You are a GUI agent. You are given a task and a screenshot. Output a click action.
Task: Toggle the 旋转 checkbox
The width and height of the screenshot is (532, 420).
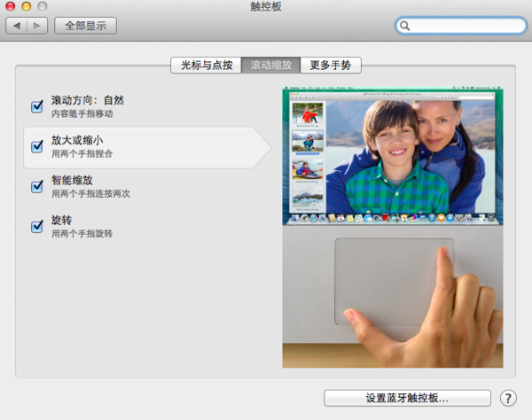click(x=37, y=227)
